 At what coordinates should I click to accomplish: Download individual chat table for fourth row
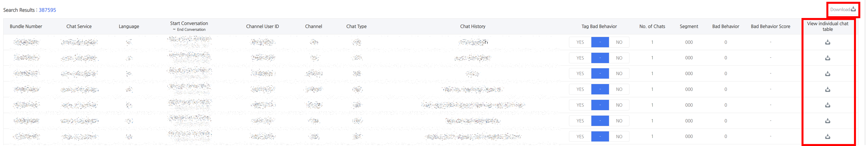point(827,90)
